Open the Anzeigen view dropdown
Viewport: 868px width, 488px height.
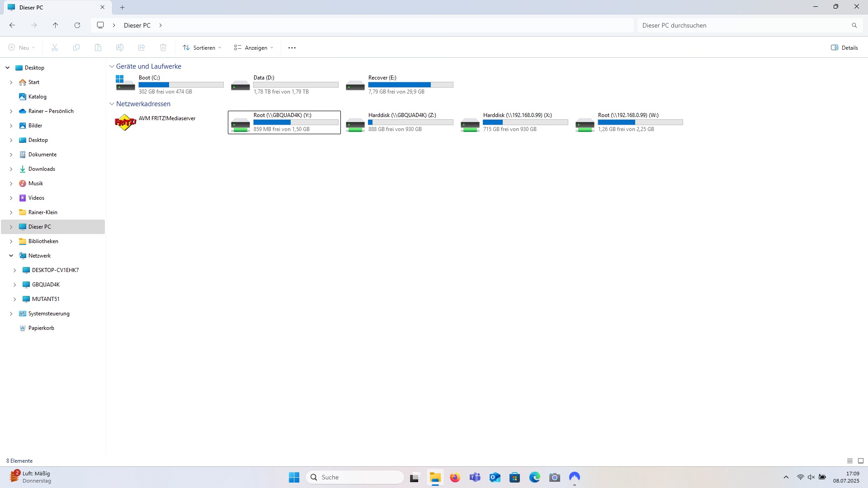[x=254, y=48]
